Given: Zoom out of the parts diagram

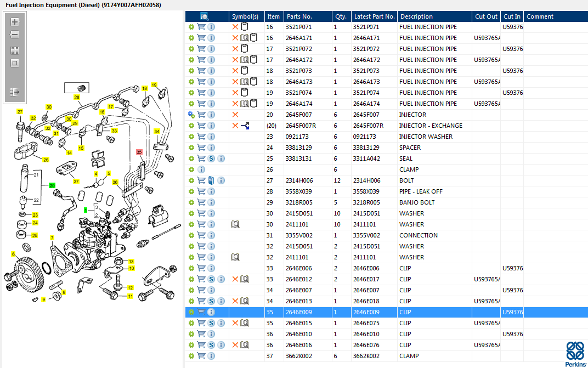Looking at the screenshot, I should (15, 35).
